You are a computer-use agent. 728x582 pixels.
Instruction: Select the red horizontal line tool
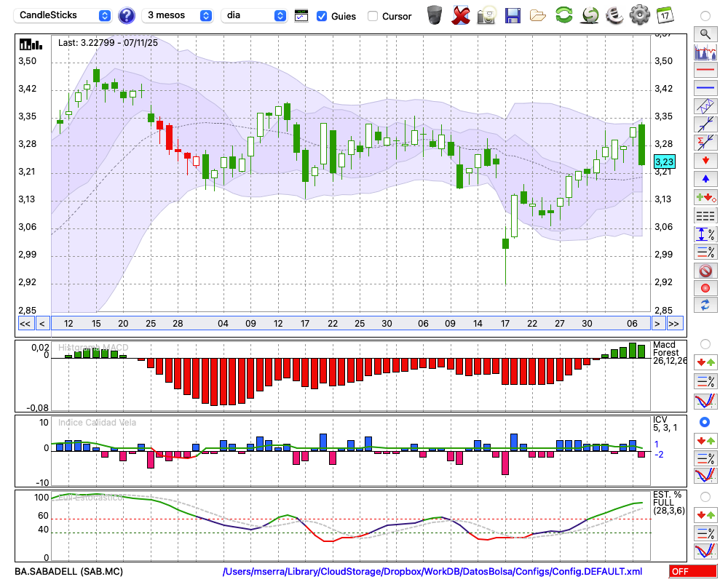click(x=705, y=71)
